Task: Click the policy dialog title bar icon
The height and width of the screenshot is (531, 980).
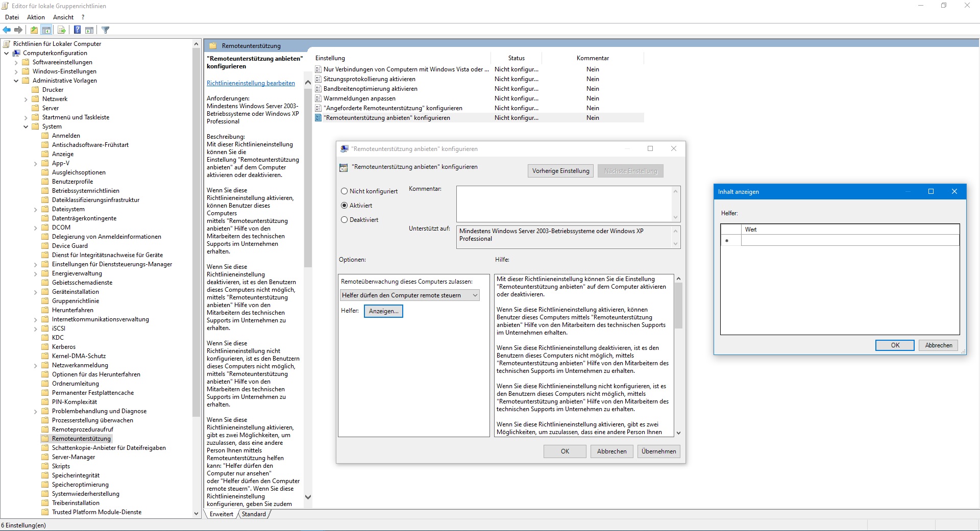Action: [345, 149]
